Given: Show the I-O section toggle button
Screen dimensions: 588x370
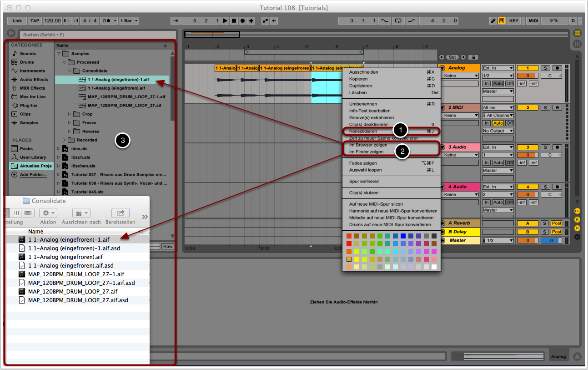Looking at the screenshot, I should tap(577, 211).
